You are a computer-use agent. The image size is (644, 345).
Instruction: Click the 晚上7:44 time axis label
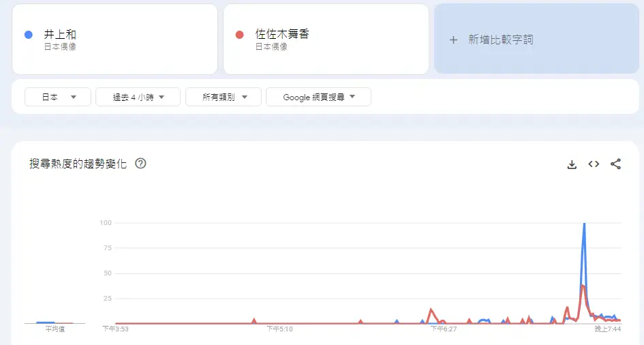(x=607, y=329)
